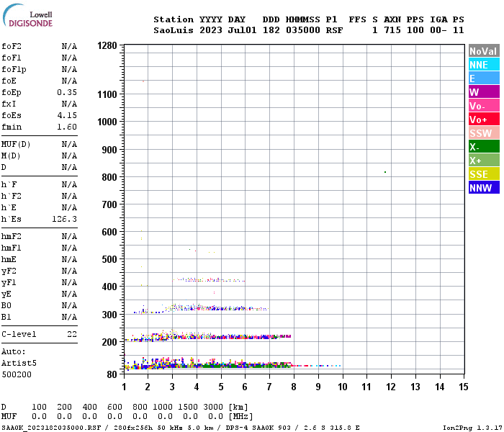Click the hmF2 parameter label
504x432 pixels.
(x=12, y=236)
